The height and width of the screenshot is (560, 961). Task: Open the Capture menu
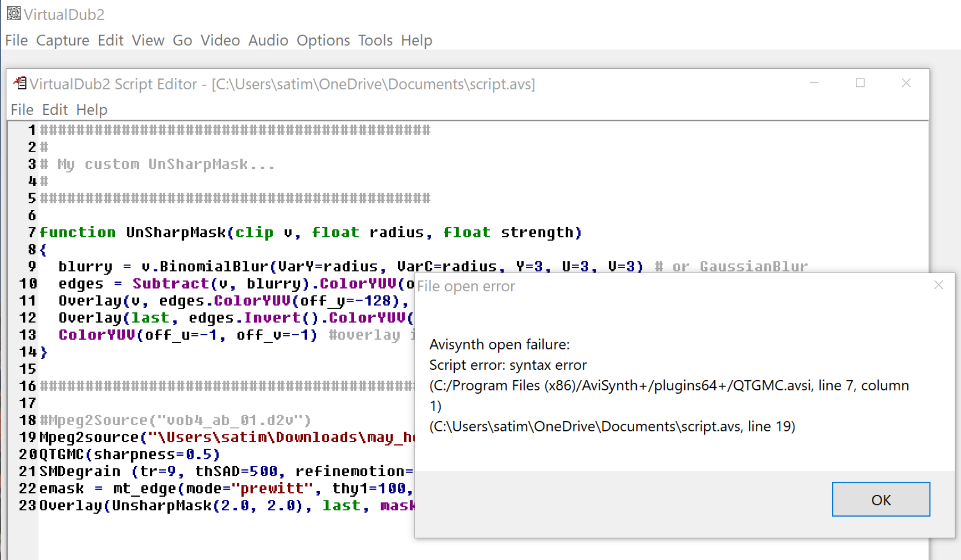[63, 41]
